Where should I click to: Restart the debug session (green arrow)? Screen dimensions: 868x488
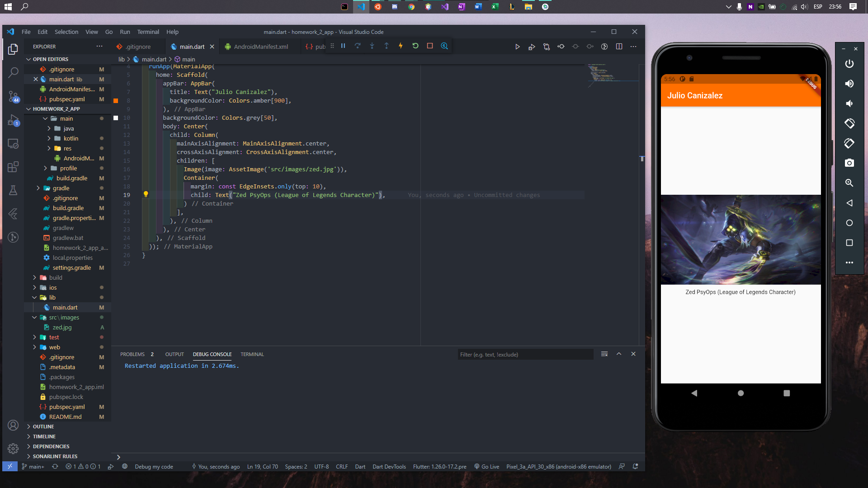coord(415,46)
